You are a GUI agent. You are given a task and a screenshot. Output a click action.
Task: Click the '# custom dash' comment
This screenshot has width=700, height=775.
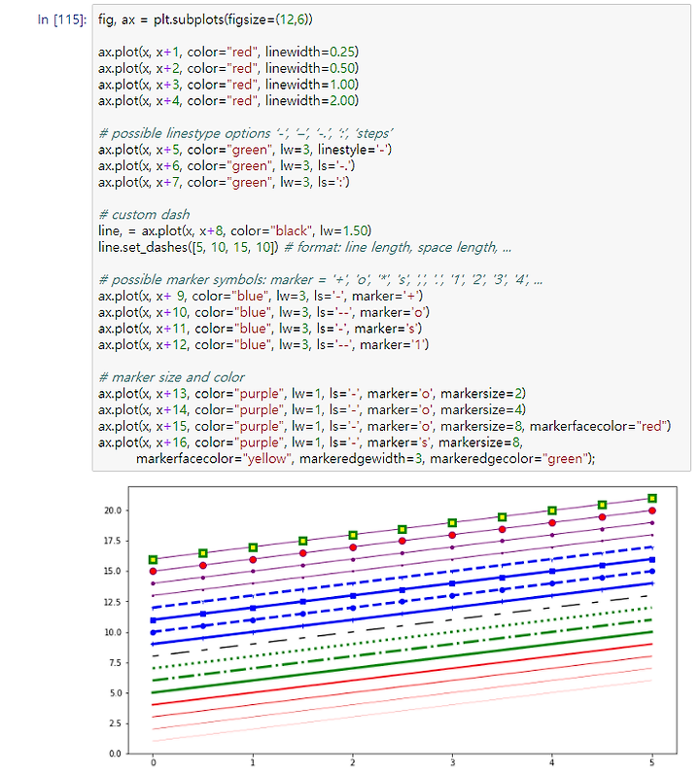click(x=144, y=215)
